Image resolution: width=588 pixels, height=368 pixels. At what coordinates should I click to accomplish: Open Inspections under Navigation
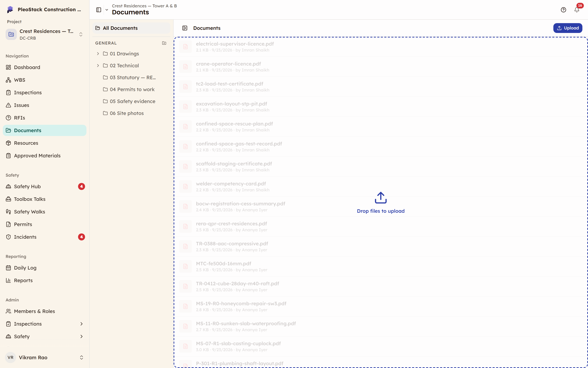click(x=45, y=93)
